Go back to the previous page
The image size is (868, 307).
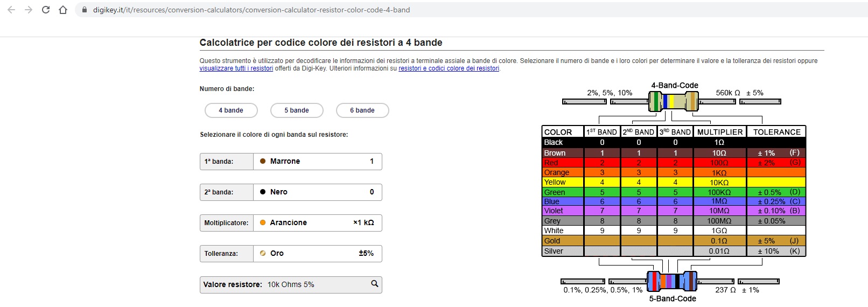[11, 10]
